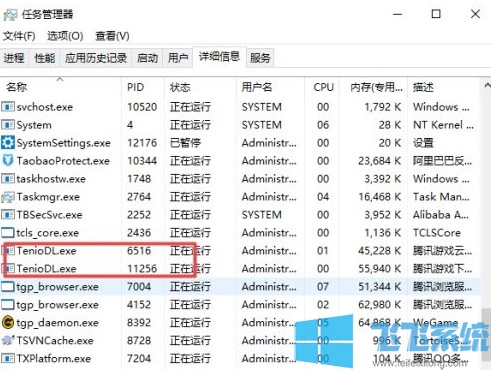Select the svchost.exe process name
This screenshot has width=491, height=370.
[x=45, y=107]
